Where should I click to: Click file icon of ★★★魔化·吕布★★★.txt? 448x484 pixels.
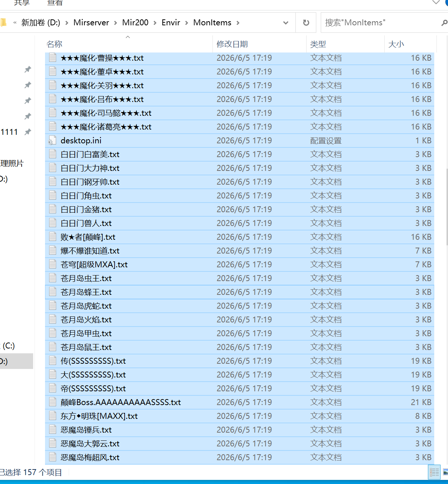coord(53,99)
